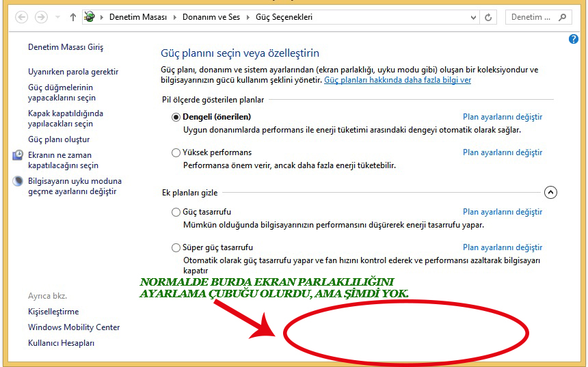Click the Denetim search input field
This screenshot has height=367, width=588.
coord(531,17)
